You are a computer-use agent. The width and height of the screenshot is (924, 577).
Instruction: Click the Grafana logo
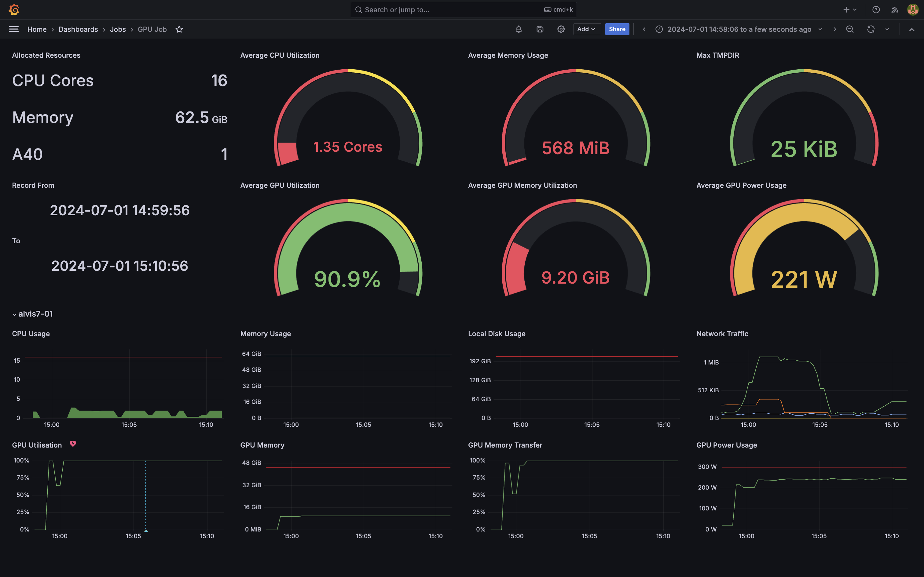tap(14, 9)
